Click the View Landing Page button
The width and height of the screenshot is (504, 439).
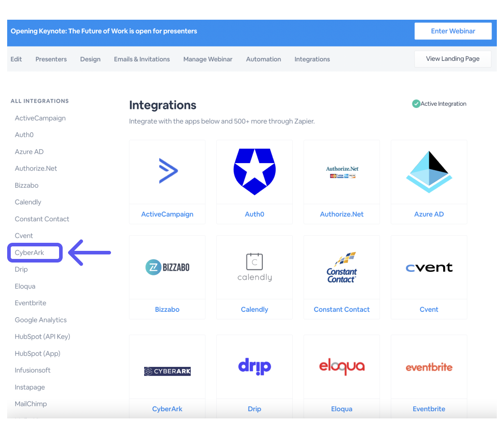click(x=453, y=59)
